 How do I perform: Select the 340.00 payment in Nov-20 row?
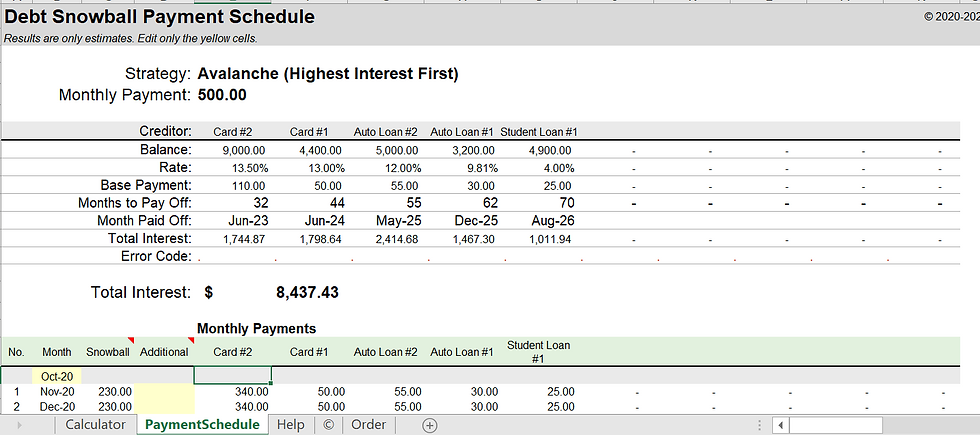pos(251,392)
